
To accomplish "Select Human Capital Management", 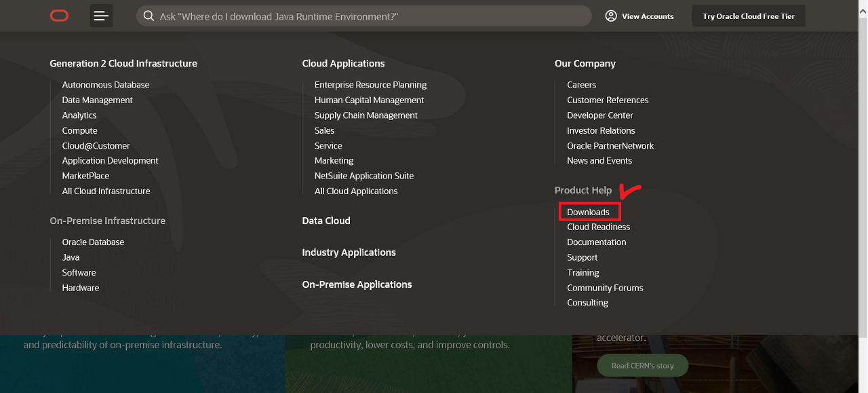I will 370,100.
